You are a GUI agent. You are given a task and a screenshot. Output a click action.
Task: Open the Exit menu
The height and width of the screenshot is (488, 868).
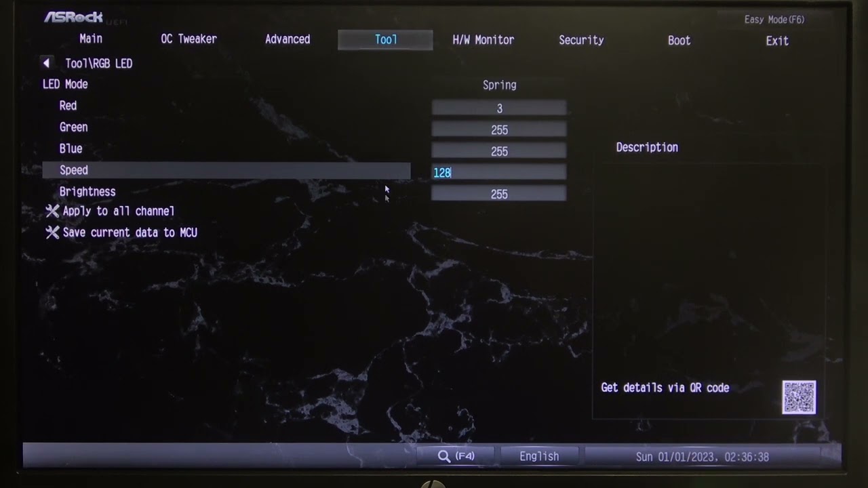pyautogui.click(x=777, y=41)
